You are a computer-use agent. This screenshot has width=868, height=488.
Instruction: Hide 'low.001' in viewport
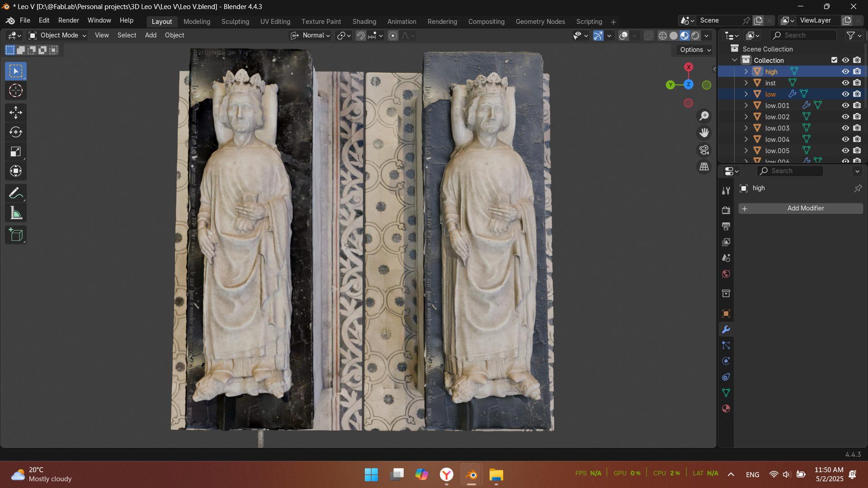(x=845, y=105)
